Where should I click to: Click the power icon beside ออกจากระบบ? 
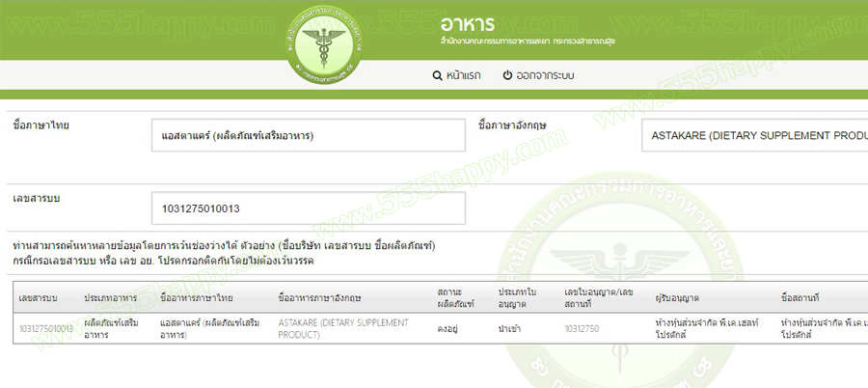507,75
